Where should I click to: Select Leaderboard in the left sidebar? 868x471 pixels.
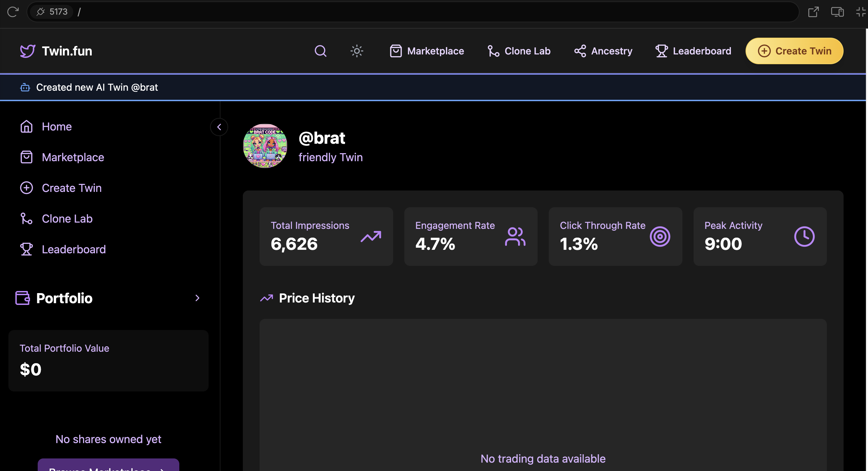click(x=73, y=249)
